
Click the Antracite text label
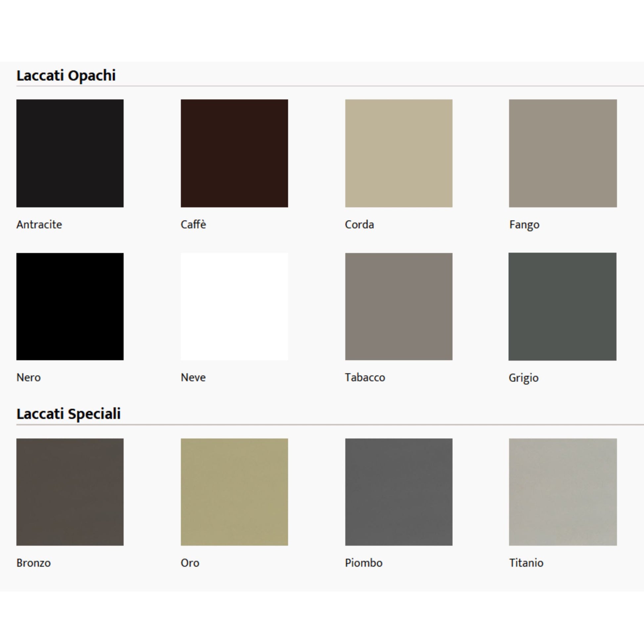click(39, 224)
